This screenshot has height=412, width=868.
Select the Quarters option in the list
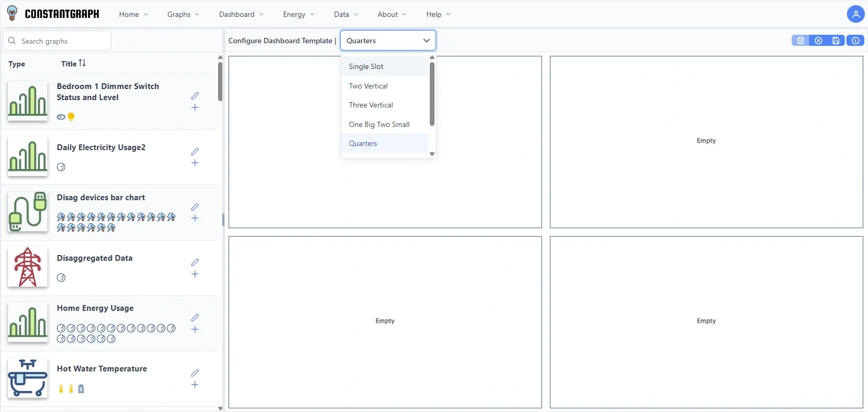click(385, 143)
